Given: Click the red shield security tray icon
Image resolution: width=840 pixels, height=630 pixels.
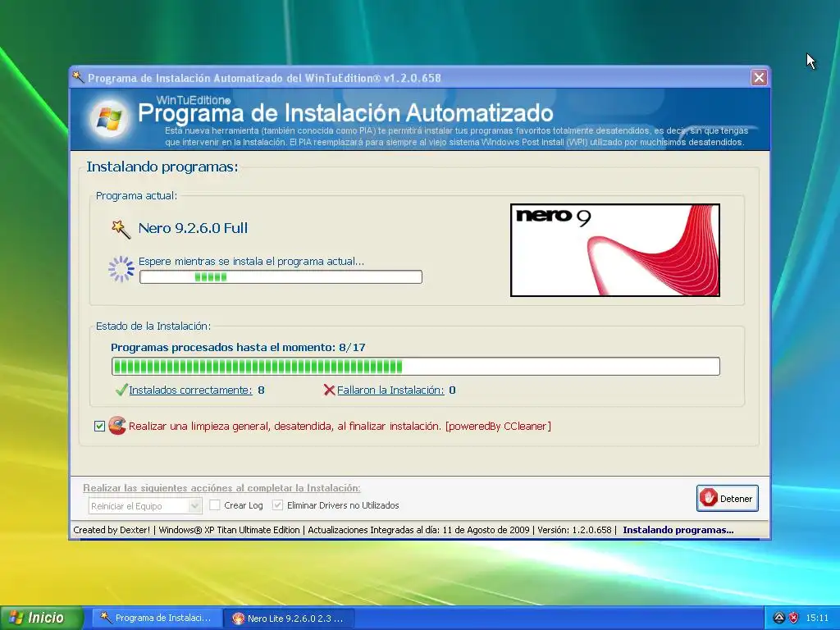Looking at the screenshot, I should tap(794, 618).
